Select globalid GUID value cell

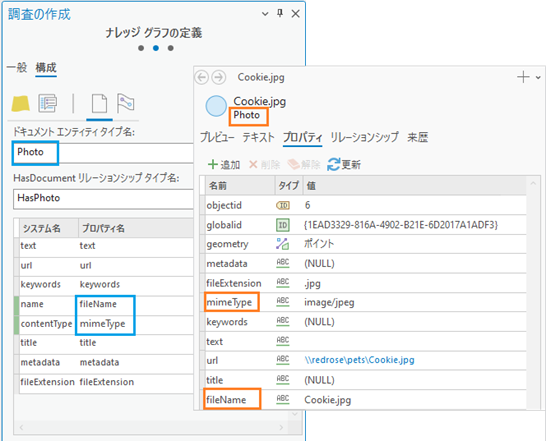click(401, 225)
